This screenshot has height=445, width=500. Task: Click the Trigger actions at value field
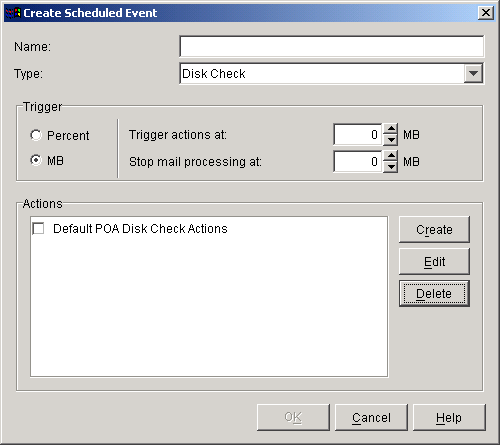tap(358, 135)
